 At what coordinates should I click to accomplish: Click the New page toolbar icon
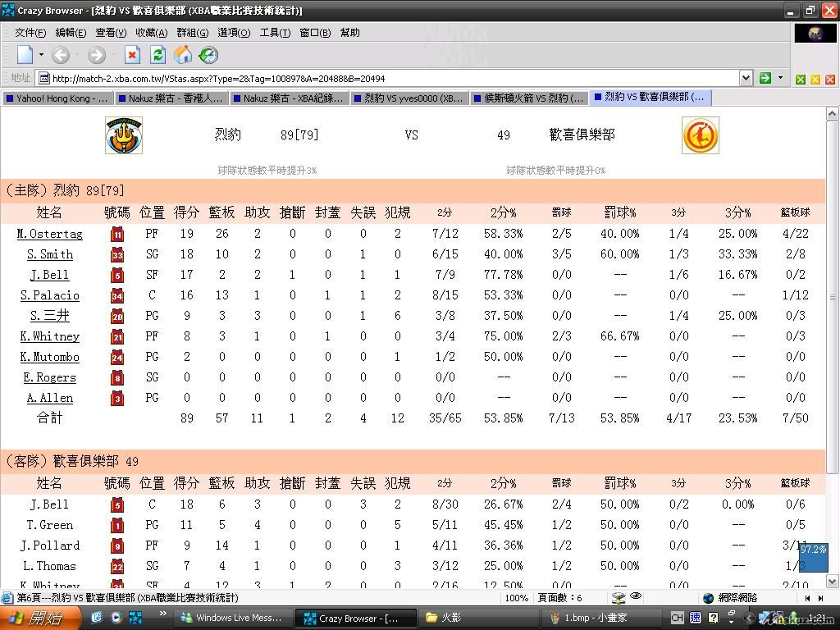25,55
